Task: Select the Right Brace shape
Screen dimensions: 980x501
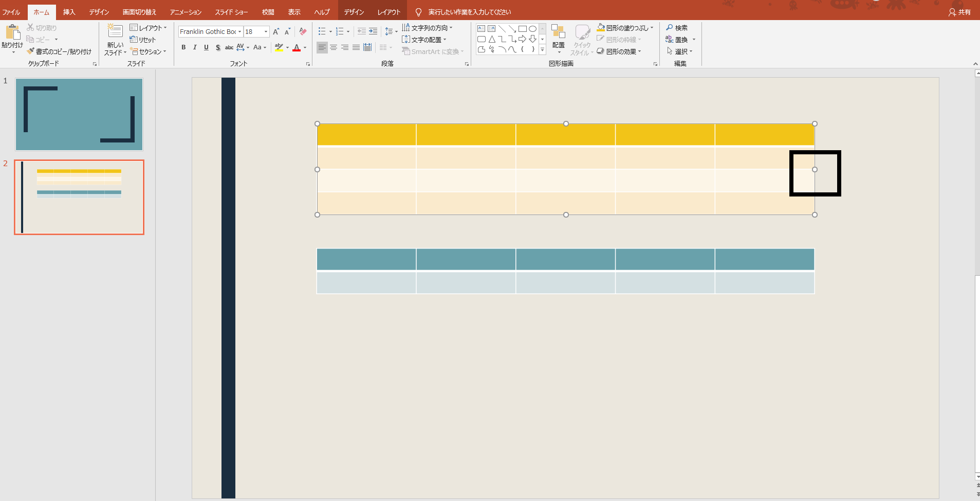Action: [533, 49]
